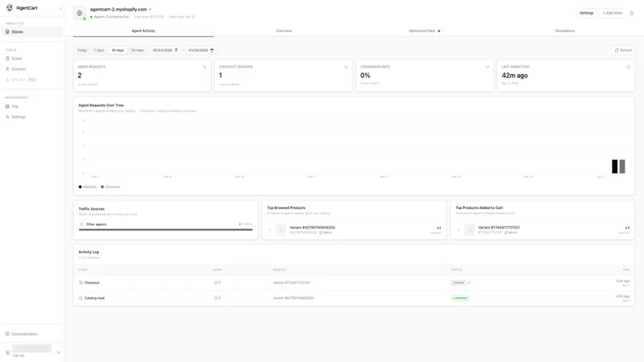Click the initiated status badge
The width and height of the screenshot is (644, 362).
(x=458, y=283)
